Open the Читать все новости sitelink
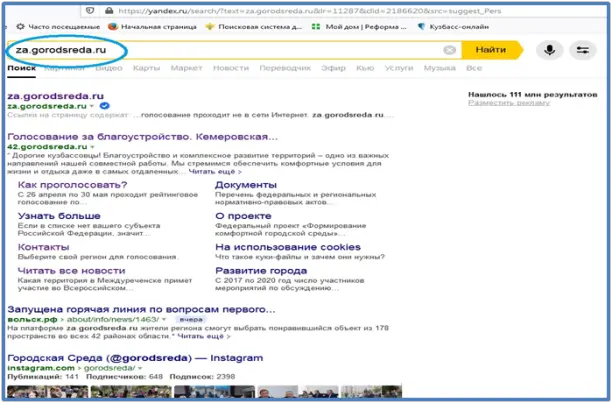Image resolution: width=612 pixels, height=403 pixels. tap(71, 271)
